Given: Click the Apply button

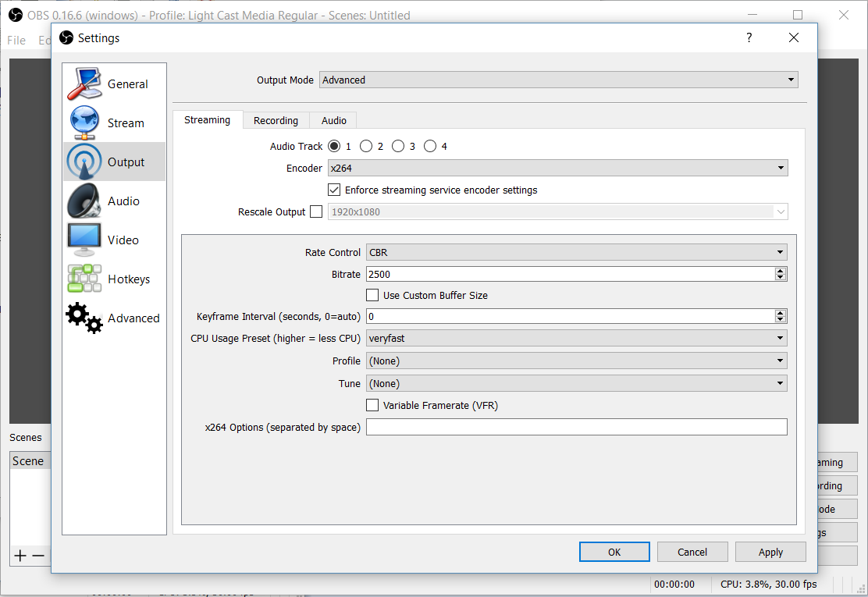Looking at the screenshot, I should point(770,552).
